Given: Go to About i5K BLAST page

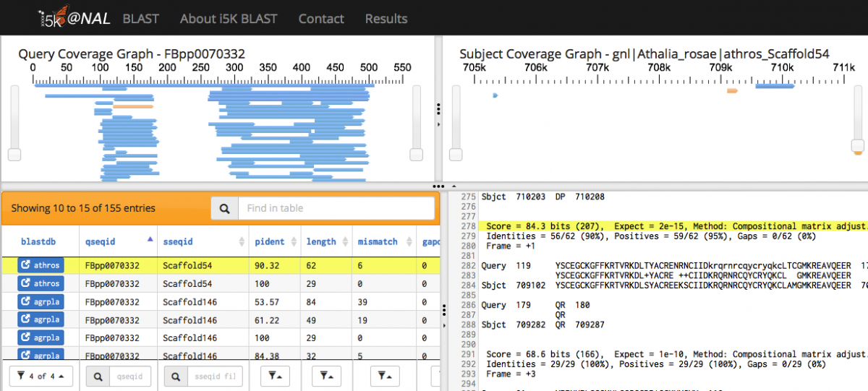Looking at the screenshot, I should 229,19.
